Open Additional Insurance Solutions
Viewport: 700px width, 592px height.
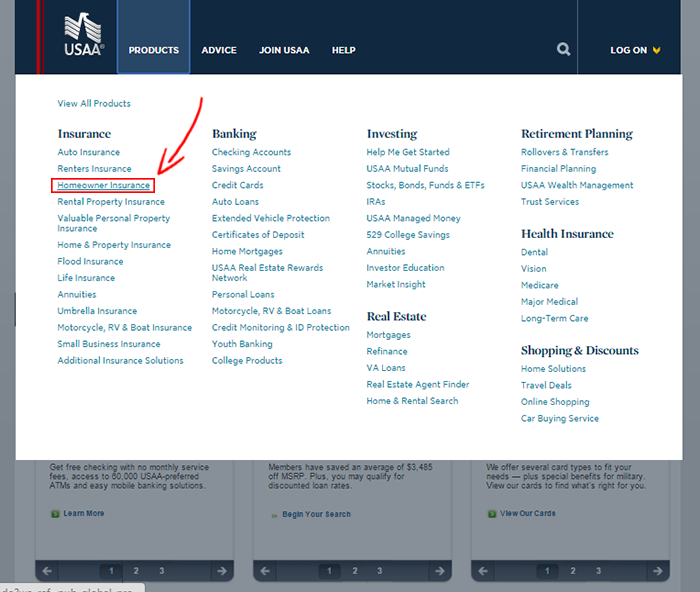[120, 360]
